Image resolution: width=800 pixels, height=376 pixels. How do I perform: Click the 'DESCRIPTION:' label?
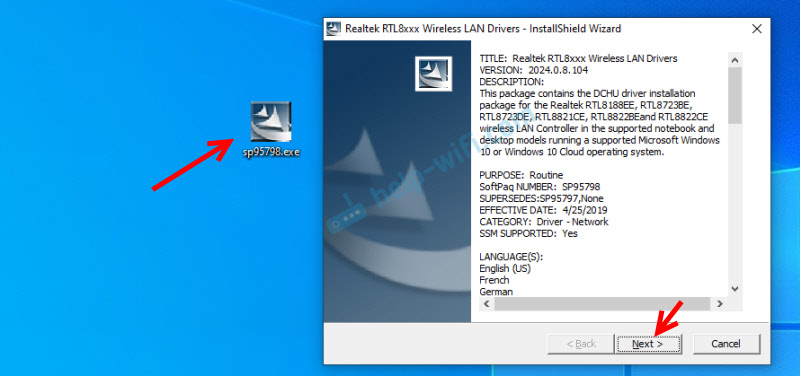512,82
